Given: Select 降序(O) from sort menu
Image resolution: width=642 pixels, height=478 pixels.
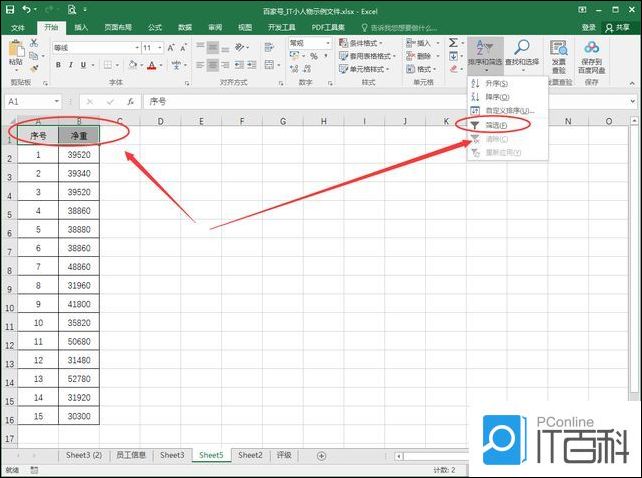Looking at the screenshot, I should [x=508, y=97].
